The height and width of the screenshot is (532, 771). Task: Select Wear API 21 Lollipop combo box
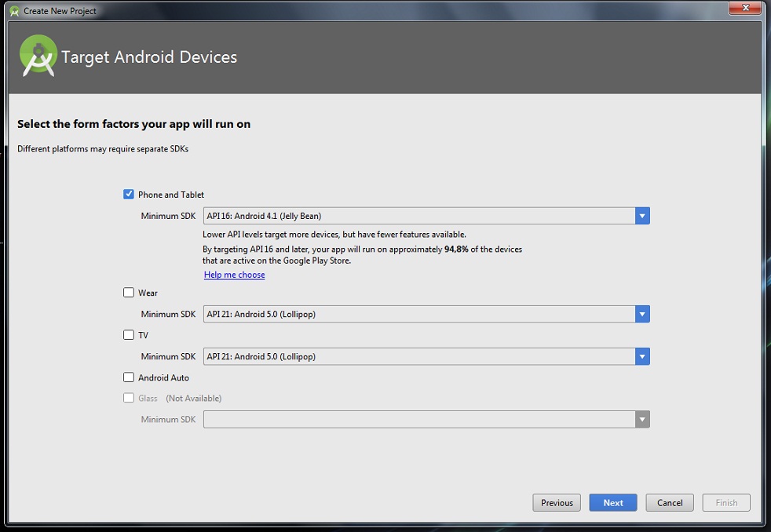tap(426, 314)
